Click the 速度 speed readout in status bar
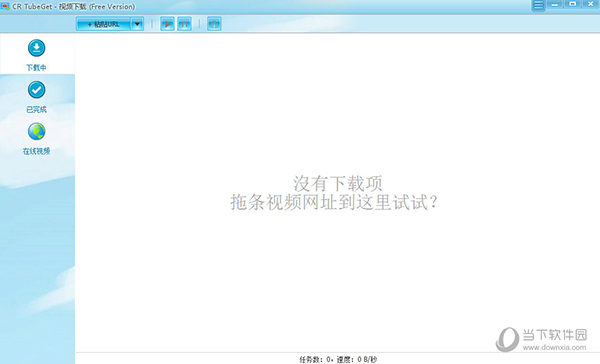The height and width of the screenshot is (364, 600). tap(357, 359)
